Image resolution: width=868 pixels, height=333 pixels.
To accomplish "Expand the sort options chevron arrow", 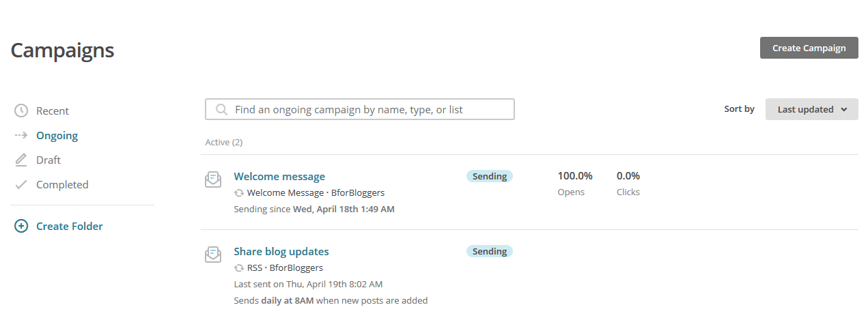I will pyautogui.click(x=844, y=109).
